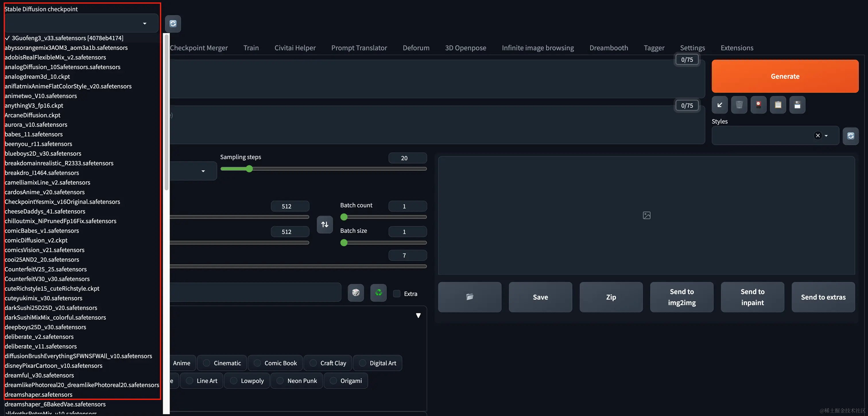The height and width of the screenshot is (416, 868).
Task: Adjust the Sampling steps slider
Action: pyautogui.click(x=323, y=169)
